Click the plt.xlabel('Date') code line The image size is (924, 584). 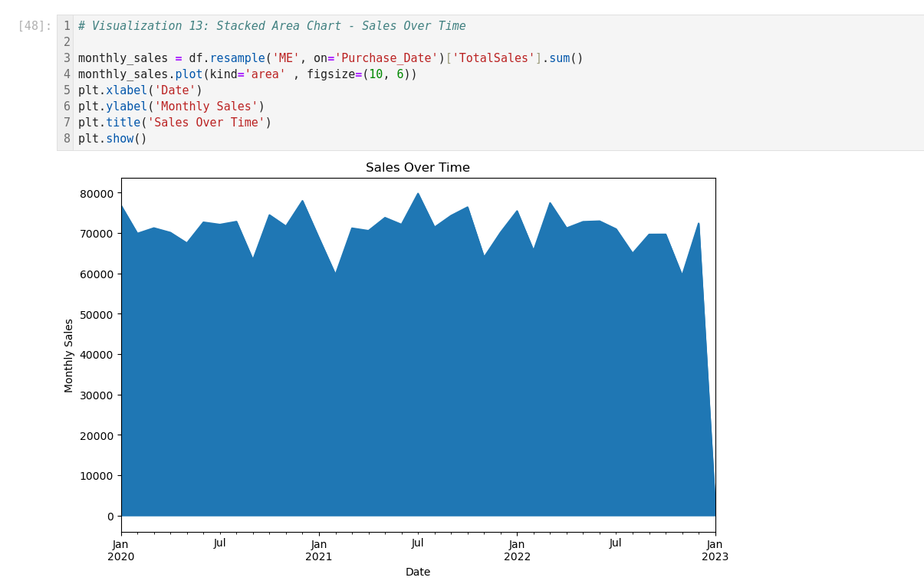[140, 90]
